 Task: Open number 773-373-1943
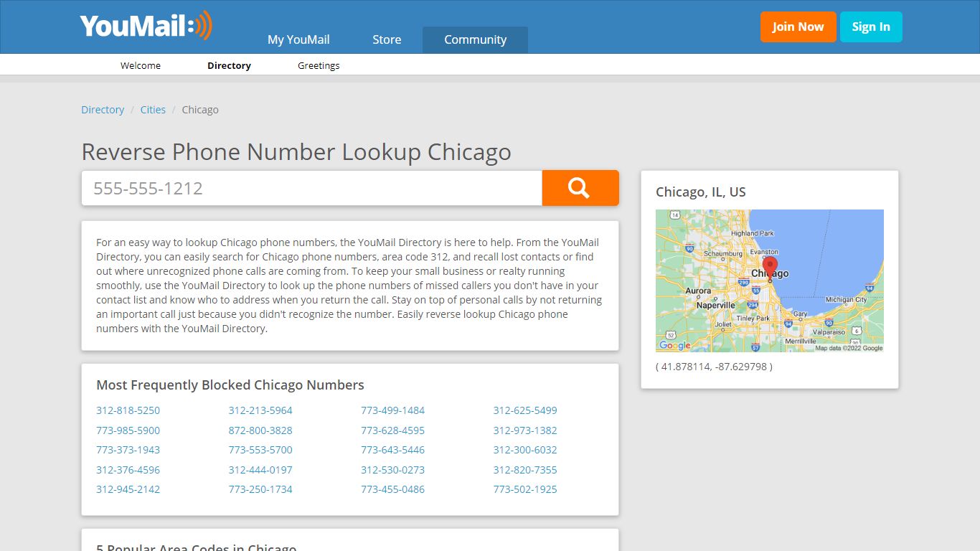coord(128,450)
